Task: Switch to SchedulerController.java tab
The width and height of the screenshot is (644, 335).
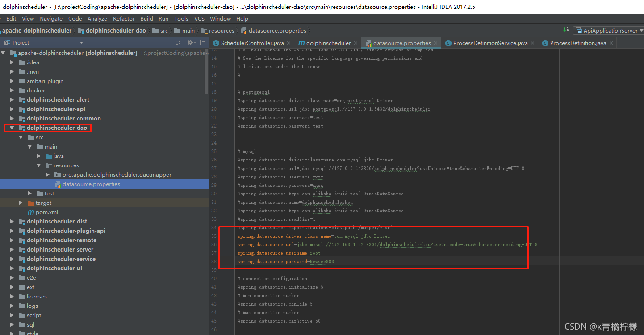Action: tap(252, 43)
